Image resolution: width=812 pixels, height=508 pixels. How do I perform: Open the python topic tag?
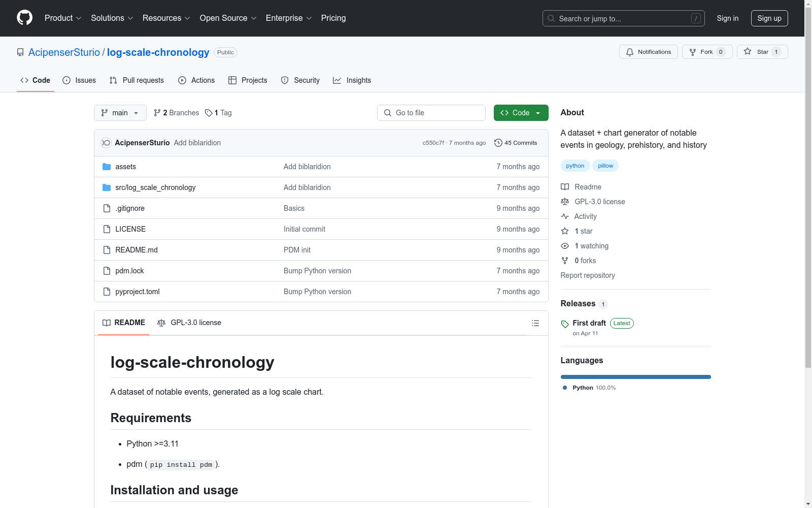pyautogui.click(x=575, y=166)
